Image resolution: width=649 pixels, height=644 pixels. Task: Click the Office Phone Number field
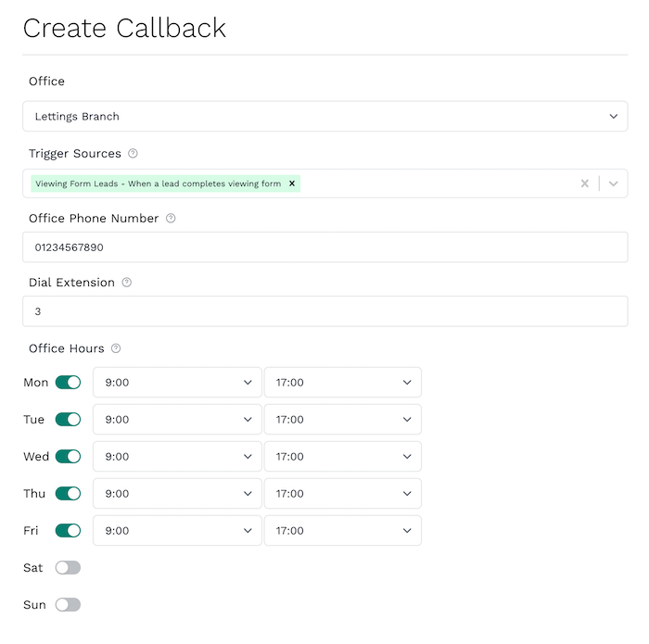[324, 247]
